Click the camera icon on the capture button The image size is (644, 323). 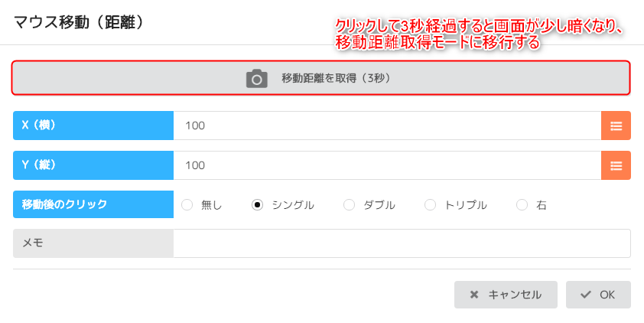click(x=257, y=78)
